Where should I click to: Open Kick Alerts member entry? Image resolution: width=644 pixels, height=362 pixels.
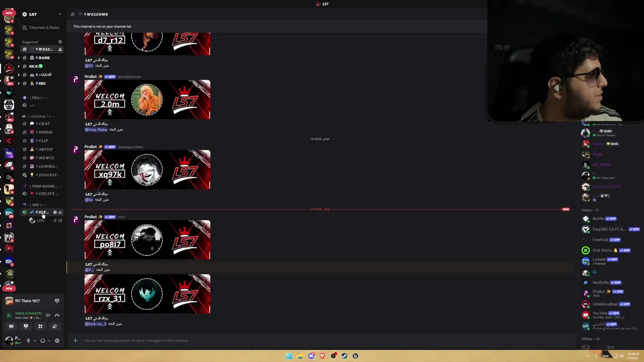click(610, 250)
